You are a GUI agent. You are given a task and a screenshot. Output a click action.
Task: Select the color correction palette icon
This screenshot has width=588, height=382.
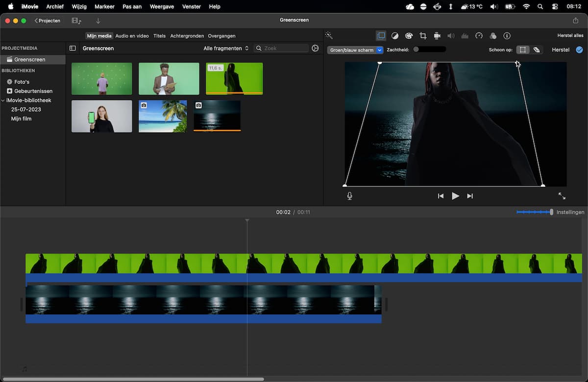point(409,36)
